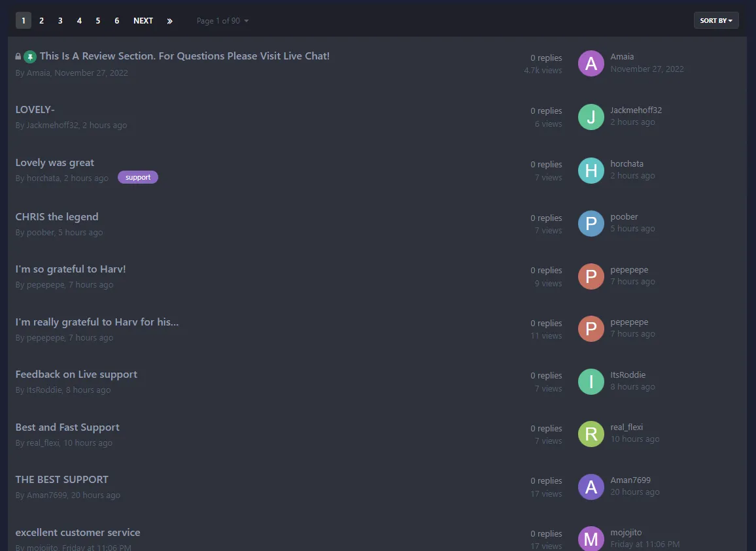The image size is (756, 551).
Task: Open the SORT BY dropdown
Action: click(x=715, y=20)
